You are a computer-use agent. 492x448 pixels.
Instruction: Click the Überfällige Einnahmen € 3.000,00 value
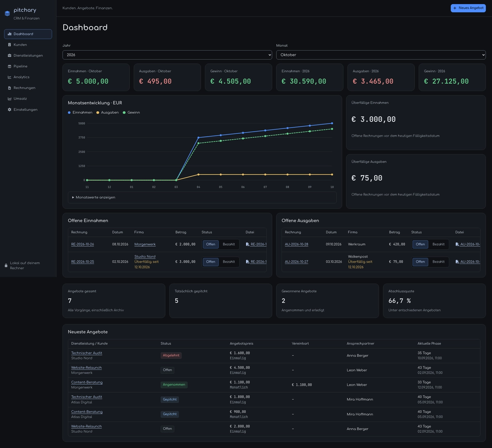coord(374,119)
